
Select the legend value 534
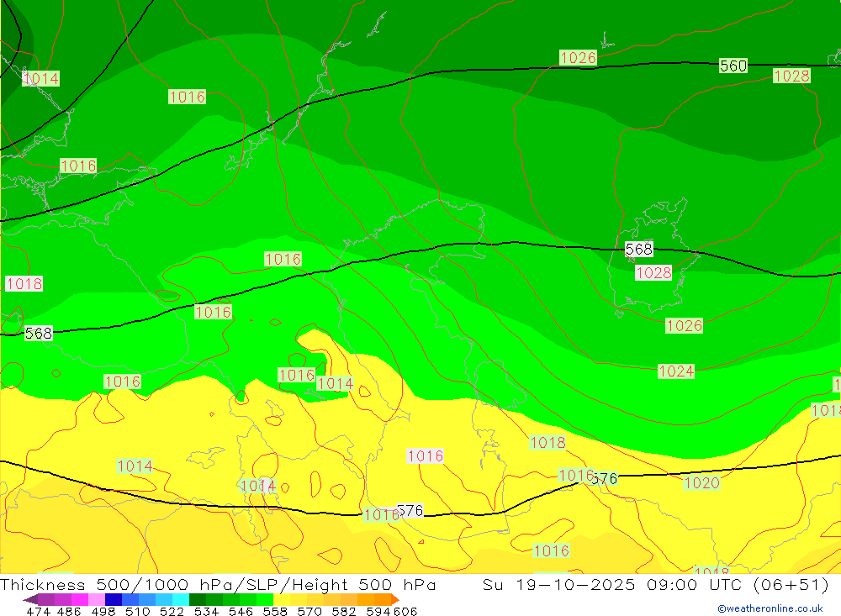(206, 611)
